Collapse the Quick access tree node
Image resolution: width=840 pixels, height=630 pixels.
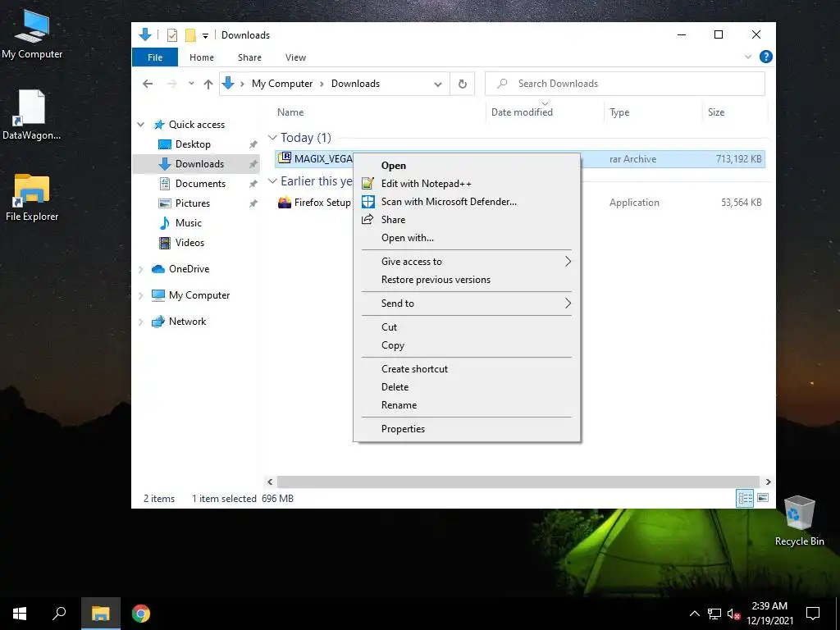140,125
